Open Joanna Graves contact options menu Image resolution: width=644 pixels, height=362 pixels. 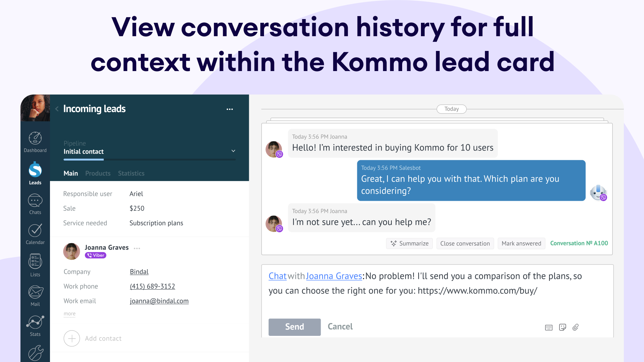click(x=137, y=248)
